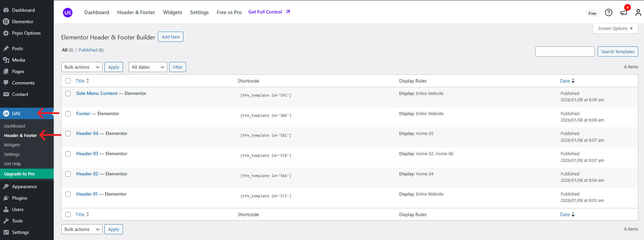Switch to the Widgets top navigation tab
Image resolution: width=644 pixels, height=240 pixels.
[x=172, y=12]
